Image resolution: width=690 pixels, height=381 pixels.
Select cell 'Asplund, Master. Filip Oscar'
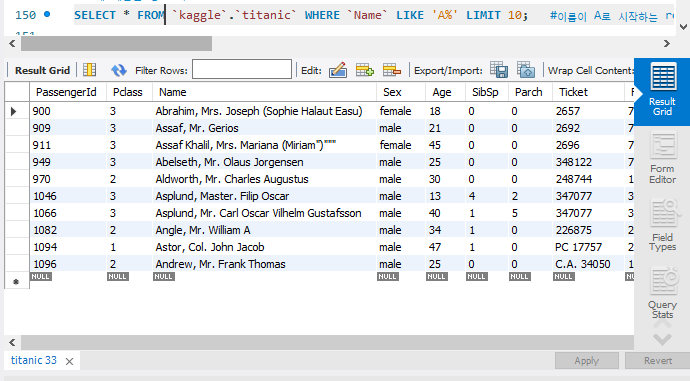pos(264,196)
